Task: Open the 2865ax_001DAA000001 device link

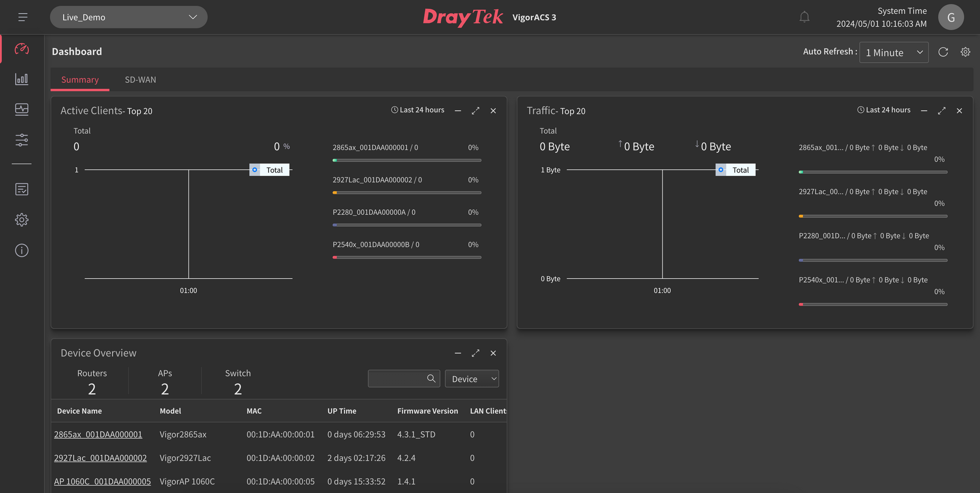Action: pyautogui.click(x=98, y=435)
